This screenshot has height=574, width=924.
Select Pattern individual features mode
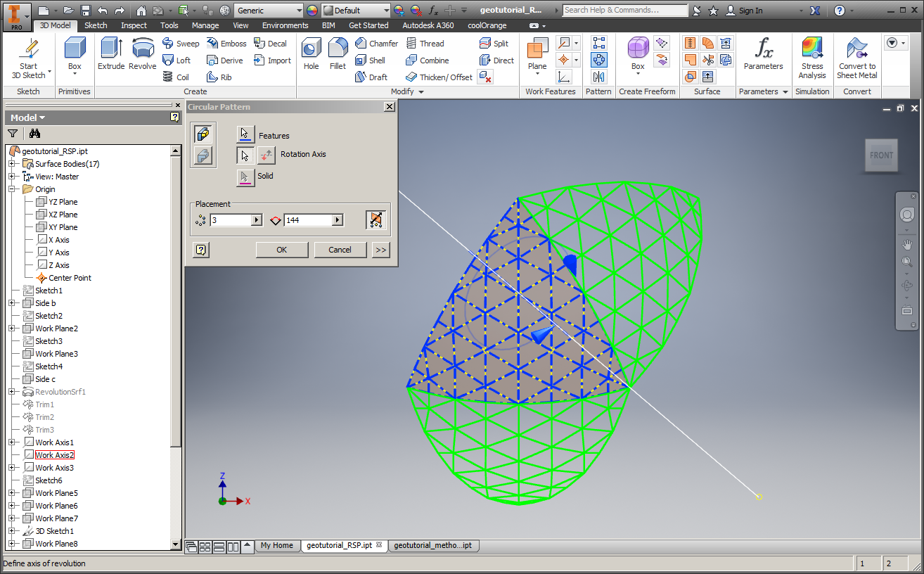(203, 134)
